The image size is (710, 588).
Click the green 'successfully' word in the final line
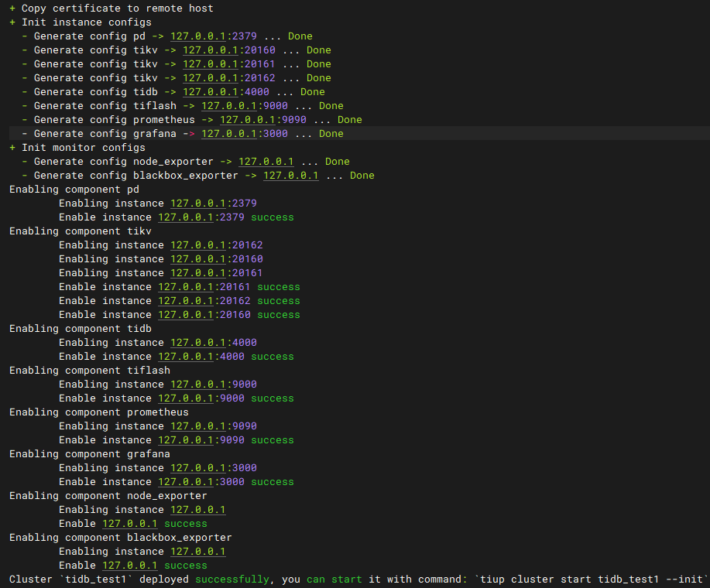[232, 579]
